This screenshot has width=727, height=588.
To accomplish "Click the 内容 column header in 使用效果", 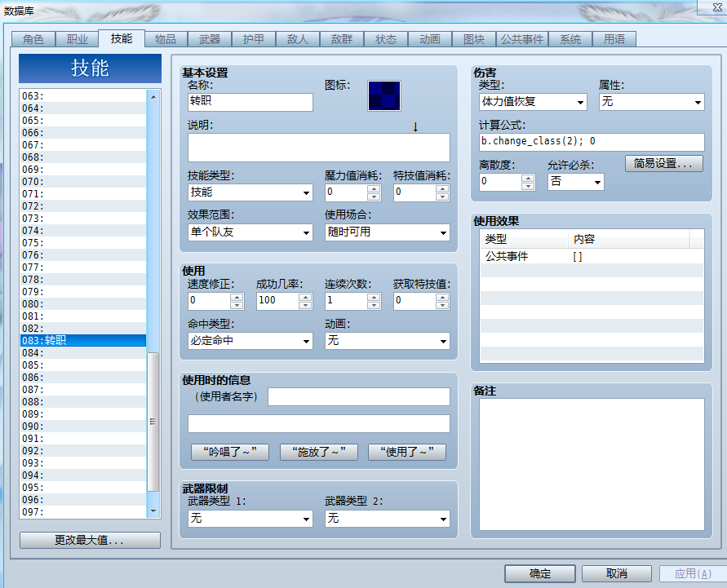I will coord(629,239).
